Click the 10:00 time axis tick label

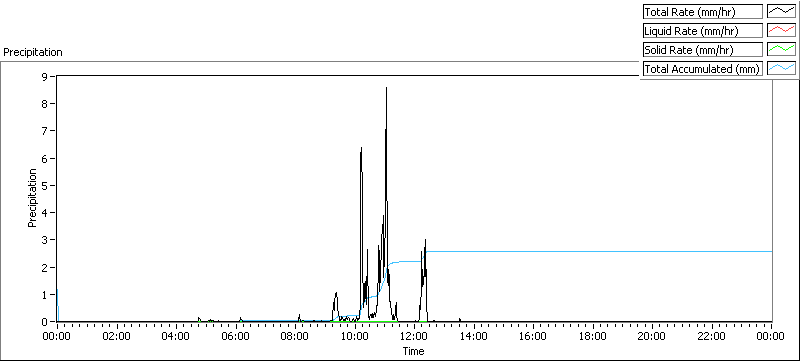355,336
